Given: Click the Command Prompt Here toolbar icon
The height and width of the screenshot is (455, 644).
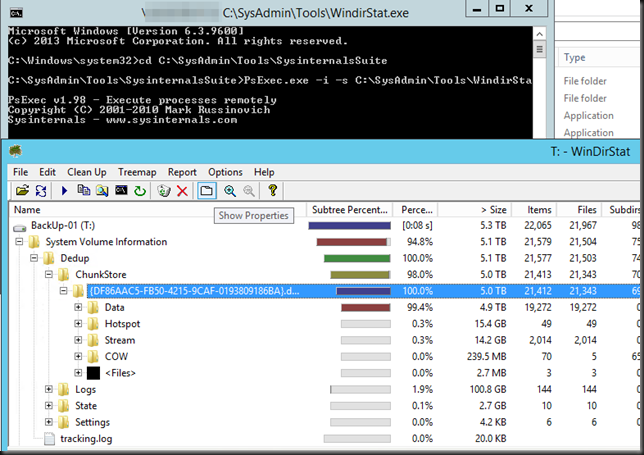Looking at the screenshot, I should pos(121,190).
